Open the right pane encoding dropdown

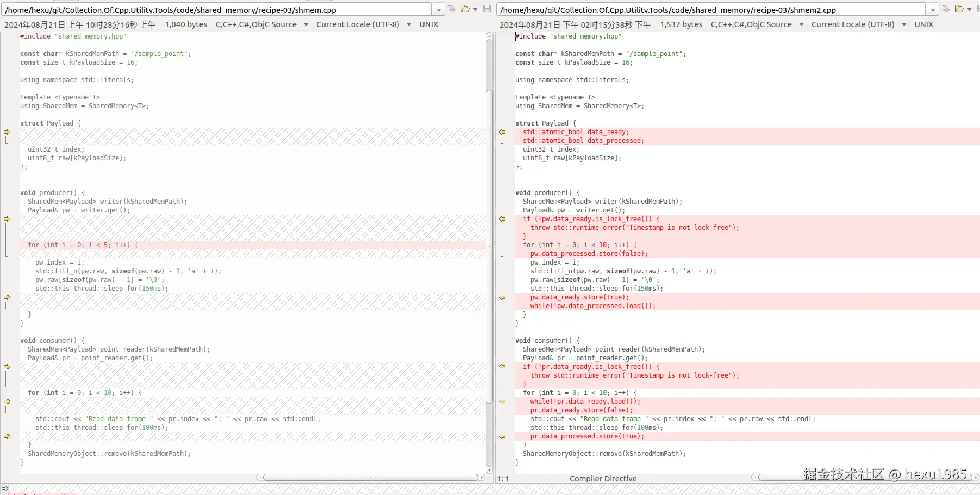point(904,24)
